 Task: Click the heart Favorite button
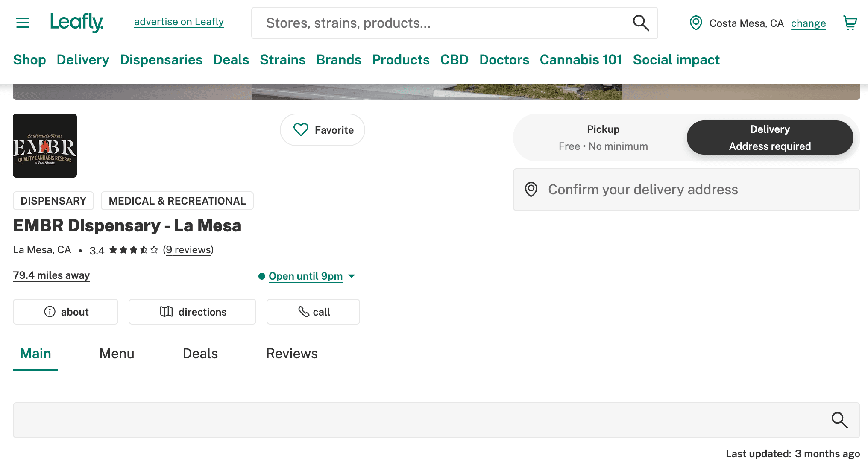(x=323, y=130)
